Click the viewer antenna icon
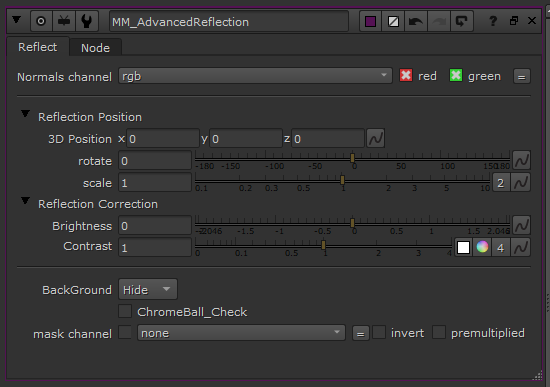 (64, 21)
